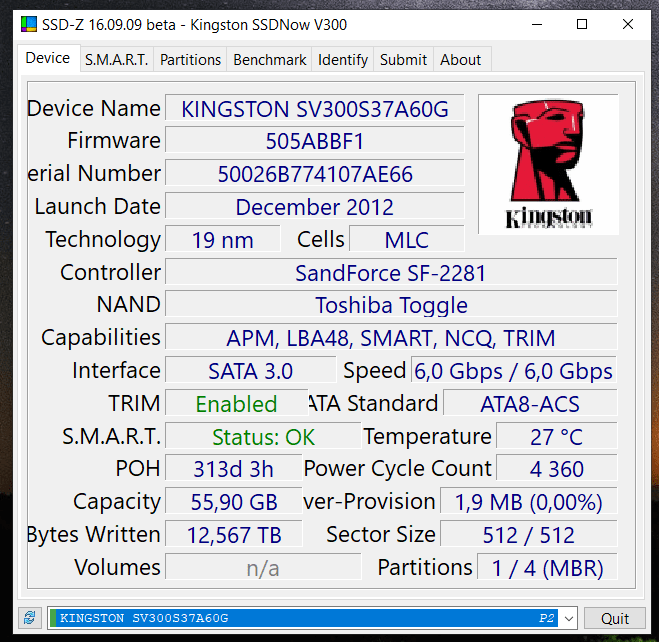Open the Submit tab
Image resolution: width=659 pixels, height=642 pixels.
[403, 60]
